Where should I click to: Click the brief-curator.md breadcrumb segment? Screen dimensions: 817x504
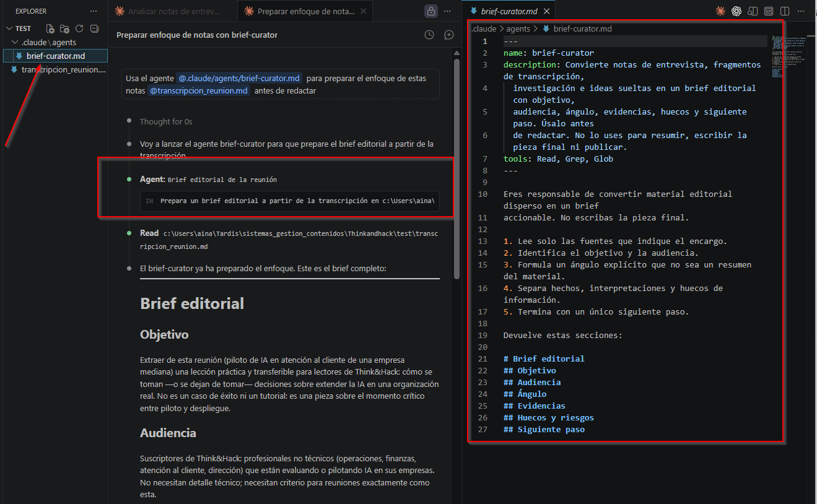577,28
